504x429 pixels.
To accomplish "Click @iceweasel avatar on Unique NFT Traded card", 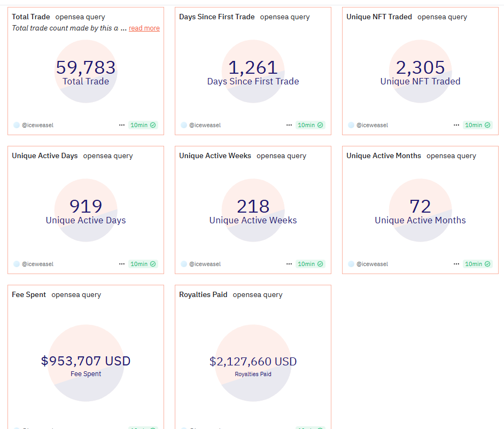I will [351, 125].
